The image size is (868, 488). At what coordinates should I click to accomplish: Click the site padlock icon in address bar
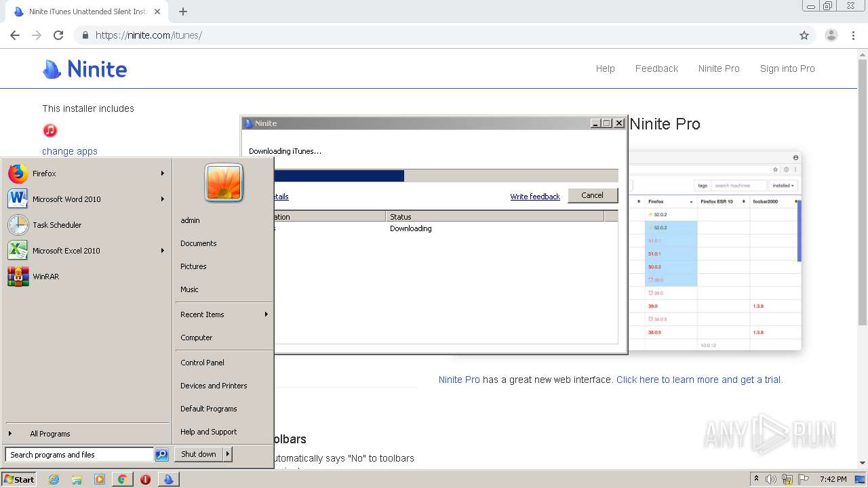pos(85,35)
